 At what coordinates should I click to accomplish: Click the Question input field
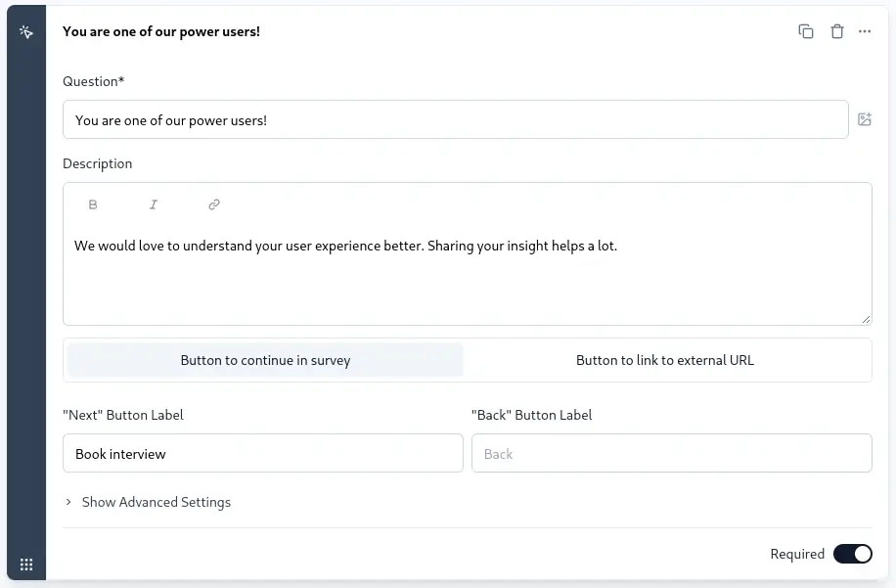point(456,119)
